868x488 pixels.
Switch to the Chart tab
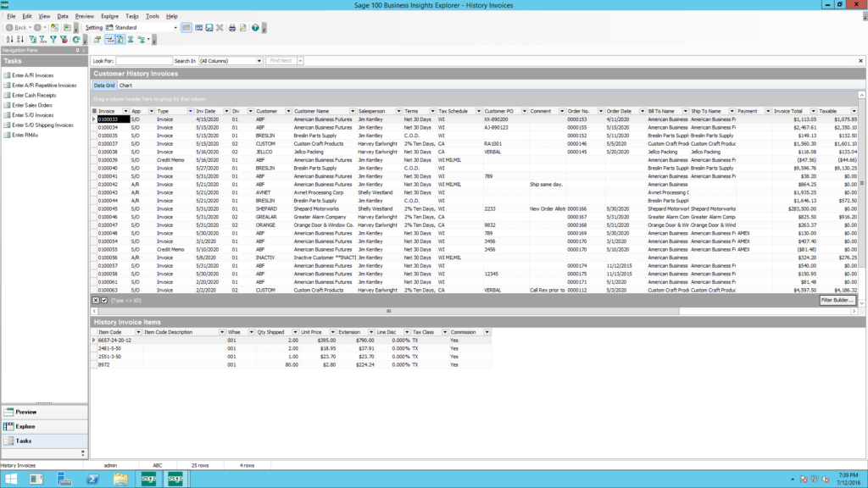pos(125,86)
